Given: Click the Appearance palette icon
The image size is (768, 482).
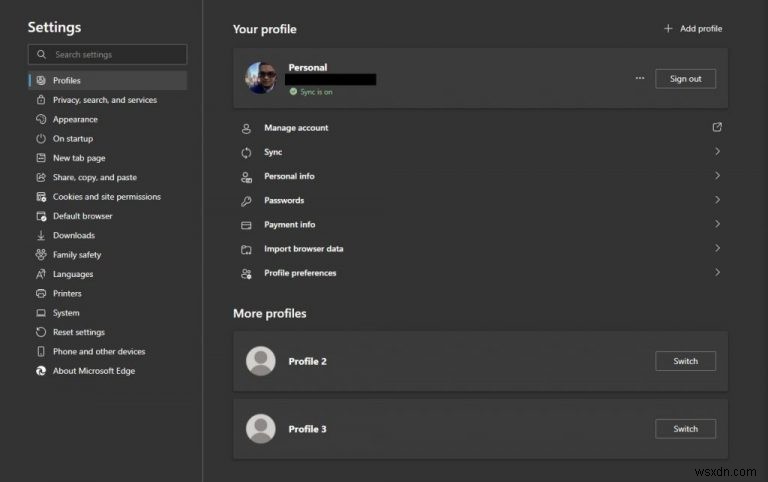Looking at the screenshot, I should pyautogui.click(x=41, y=119).
